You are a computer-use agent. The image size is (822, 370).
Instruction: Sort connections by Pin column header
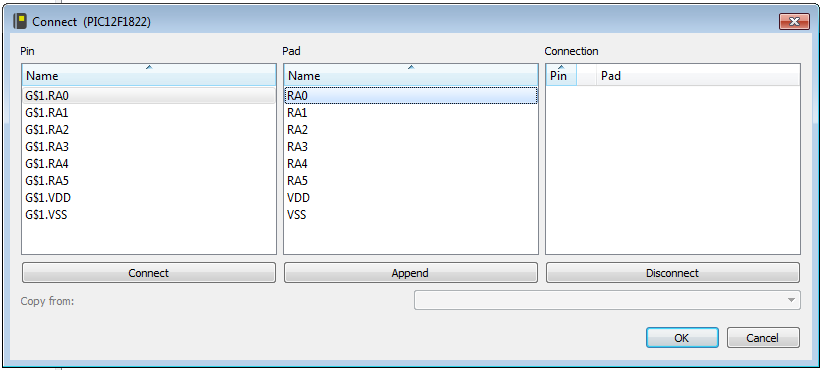[561, 75]
